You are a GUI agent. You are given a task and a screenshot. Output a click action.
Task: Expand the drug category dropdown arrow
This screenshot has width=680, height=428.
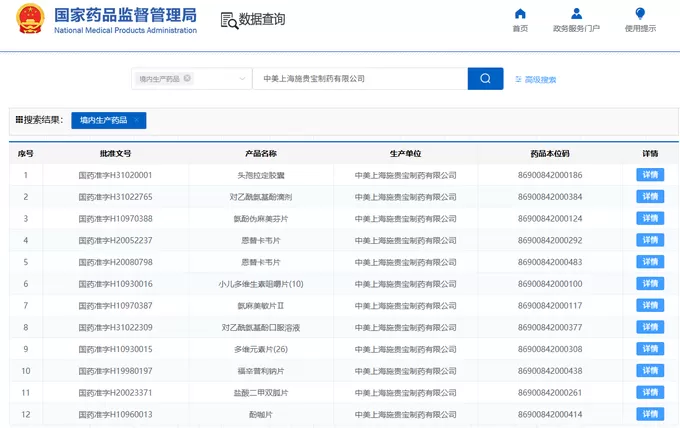[x=242, y=78]
